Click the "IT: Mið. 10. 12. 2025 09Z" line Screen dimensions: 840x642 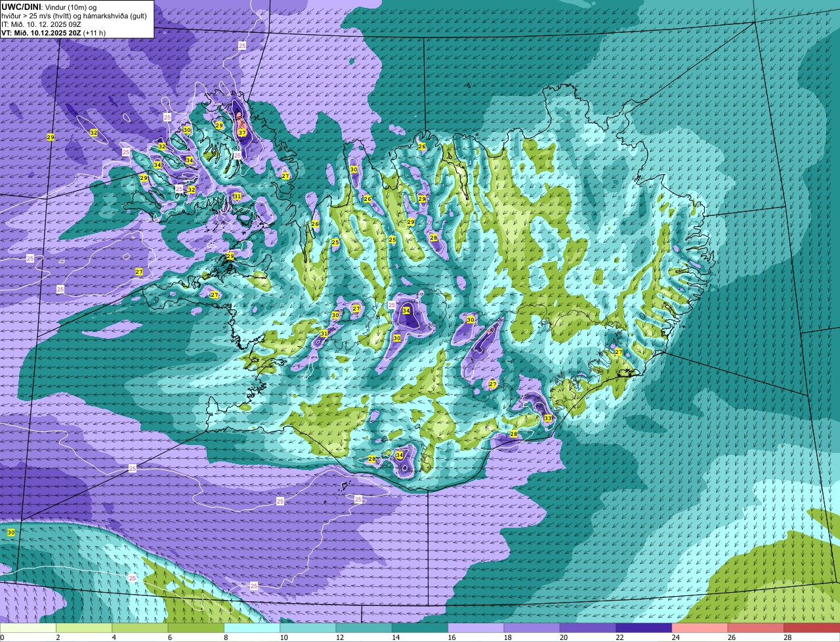[41, 24]
